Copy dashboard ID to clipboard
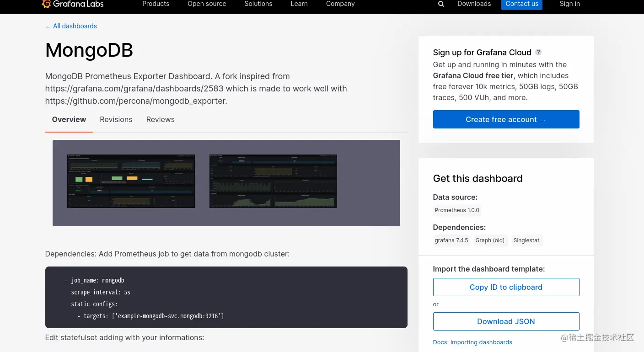This screenshot has height=352, width=644. tap(506, 287)
